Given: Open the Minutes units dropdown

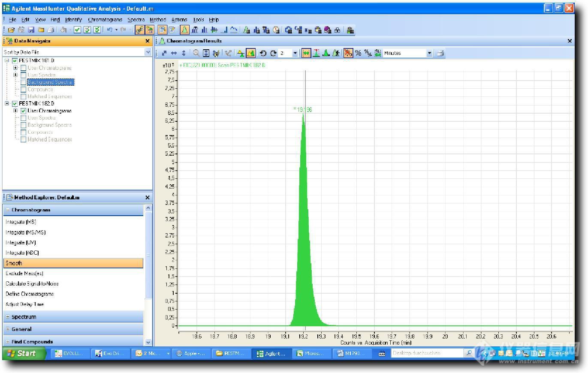Looking at the screenshot, I should (429, 53).
